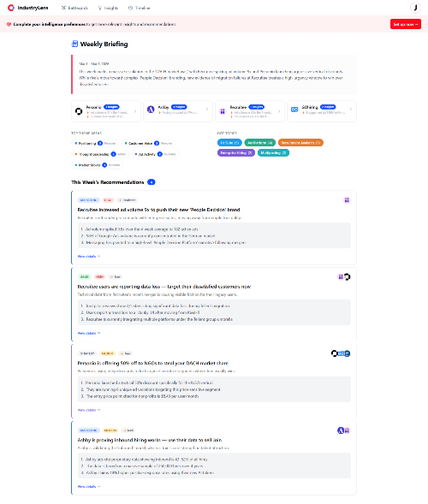Click the Softgarden company logo icon
The image size is (428, 504).
point(294,110)
